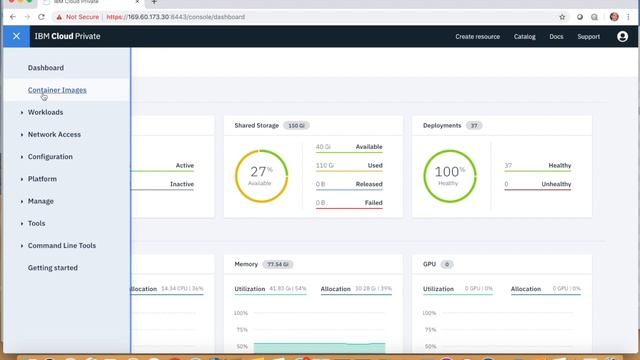The width and height of the screenshot is (640, 360).
Task: Click the address bar URL
Action: click(176, 17)
